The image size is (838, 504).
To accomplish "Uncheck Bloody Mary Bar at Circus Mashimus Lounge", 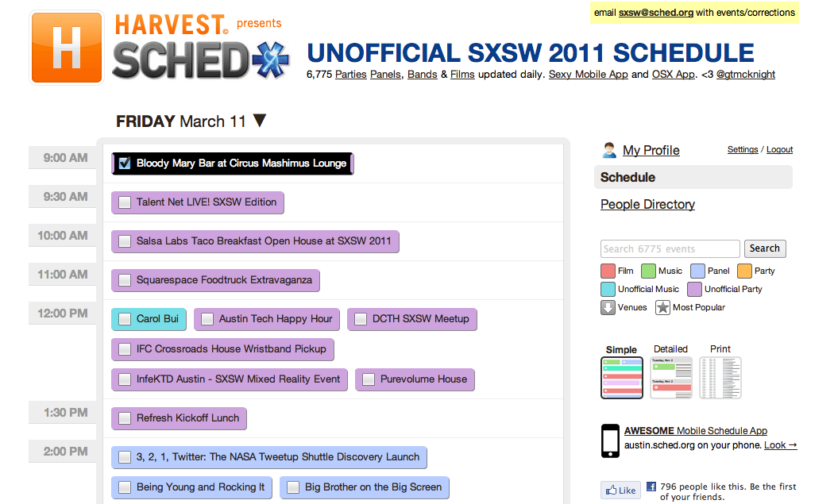I will pyautogui.click(x=125, y=164).
